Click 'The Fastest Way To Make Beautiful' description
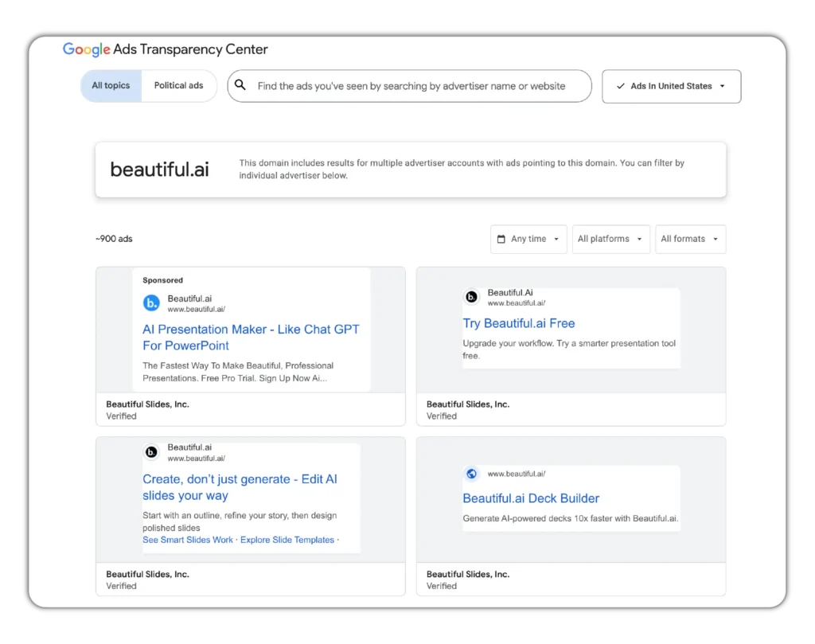Viewport: 815px width, 644px height. (238, 372)
